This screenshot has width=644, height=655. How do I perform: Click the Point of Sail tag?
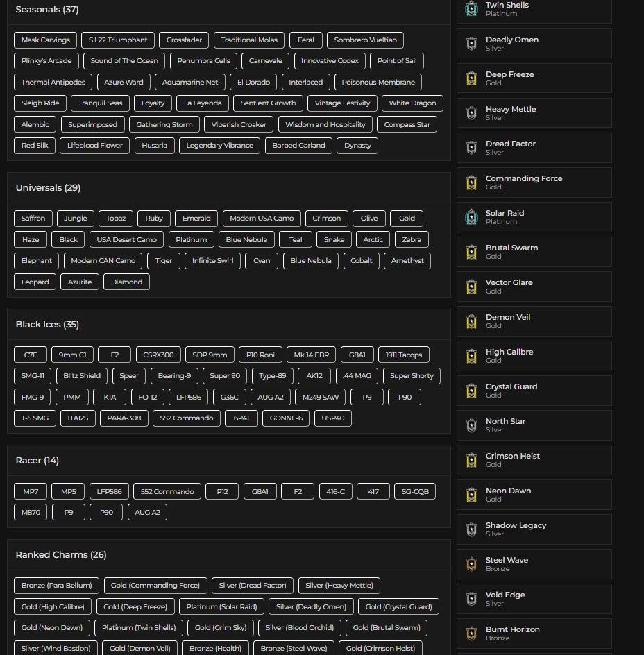[397, 60]
